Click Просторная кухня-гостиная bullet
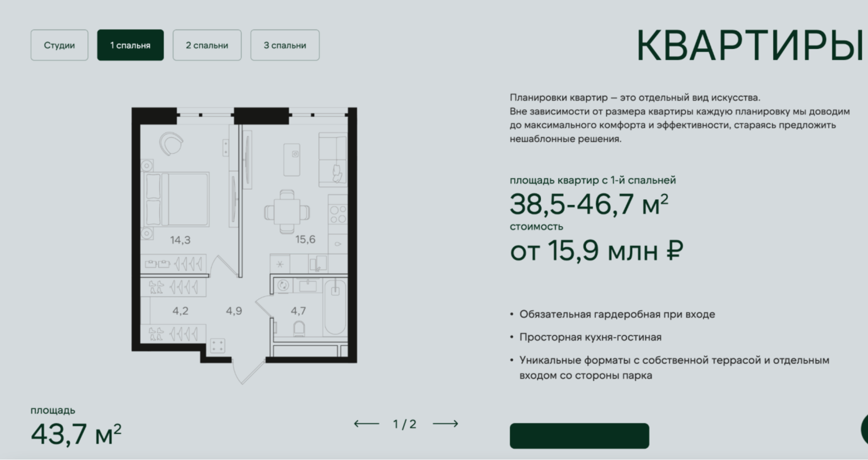 [x=590, y=337]
